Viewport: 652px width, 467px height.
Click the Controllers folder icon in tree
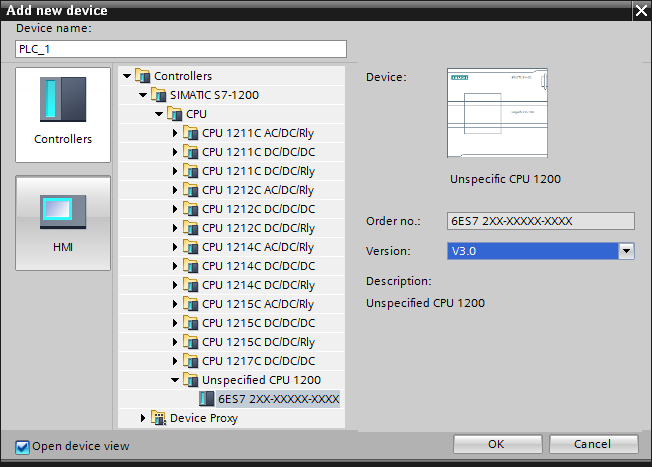[143, 76]
